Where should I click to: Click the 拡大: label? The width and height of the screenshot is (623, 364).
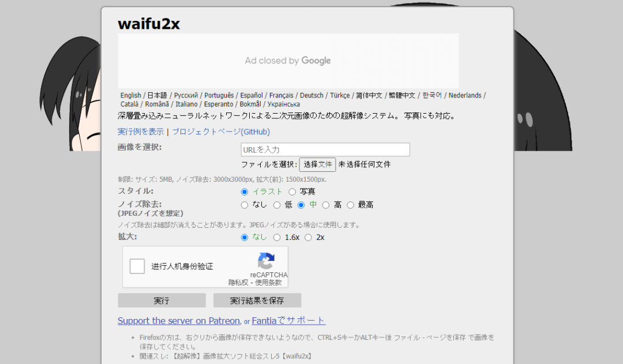click(x=127, y=237)
